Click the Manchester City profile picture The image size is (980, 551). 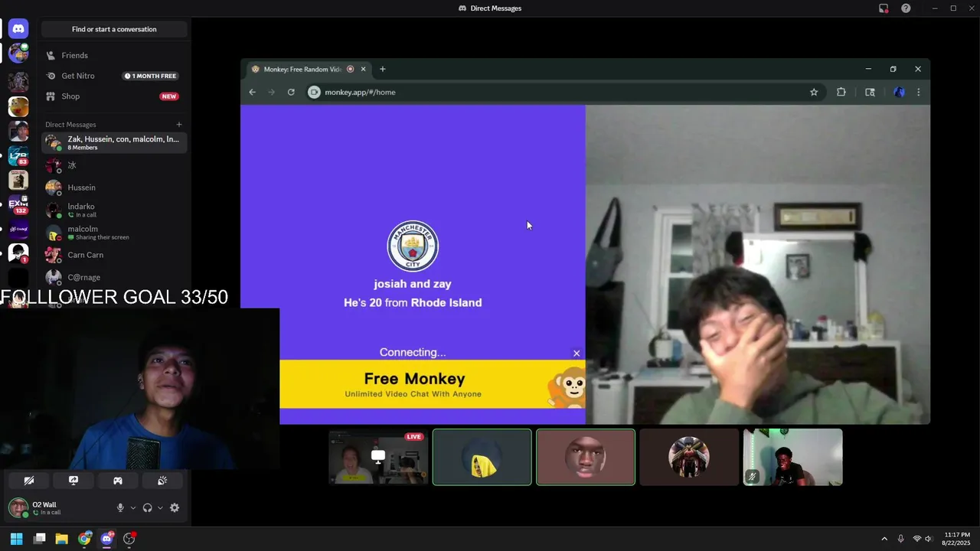413,246
